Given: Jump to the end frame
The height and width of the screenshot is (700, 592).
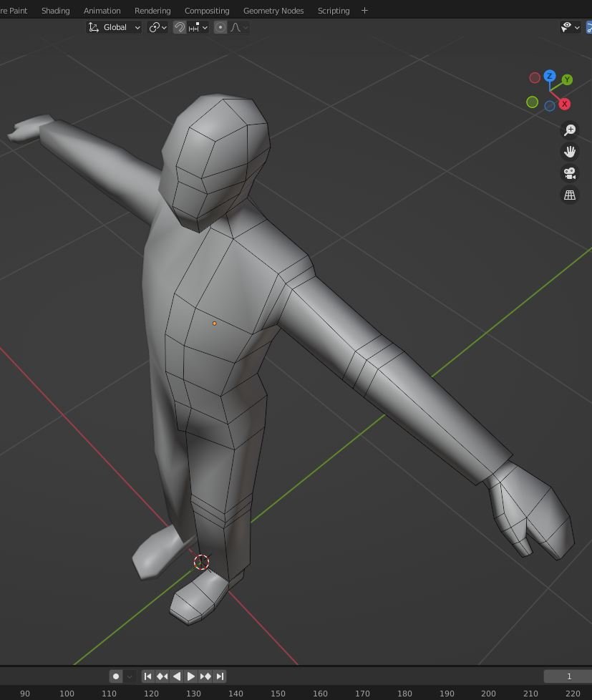Looking at the screenshot, I should pyautogui.click(x=220, y=676).
